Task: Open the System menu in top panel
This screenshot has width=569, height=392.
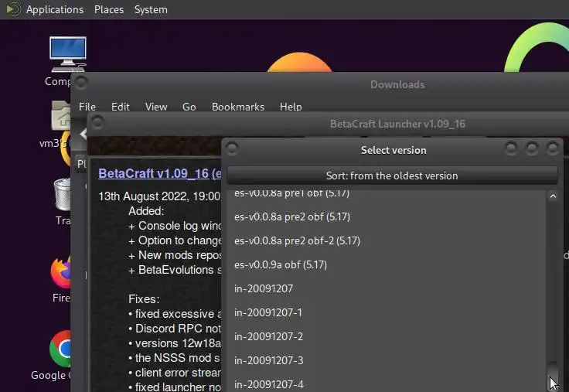Action: click(x=151, y=9)
